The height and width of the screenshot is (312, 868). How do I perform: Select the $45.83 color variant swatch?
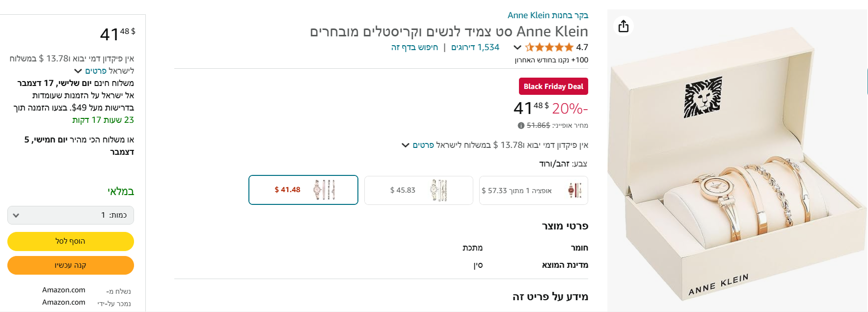pos(419,190)
